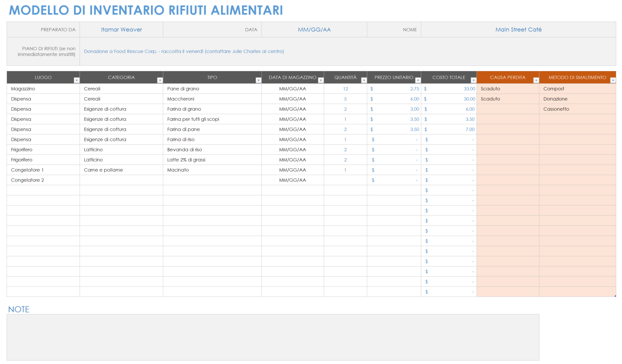Viewport: 622px width, 364px height.
Task: Select the quantity 12 cell
Action: [x=345, y=89]
